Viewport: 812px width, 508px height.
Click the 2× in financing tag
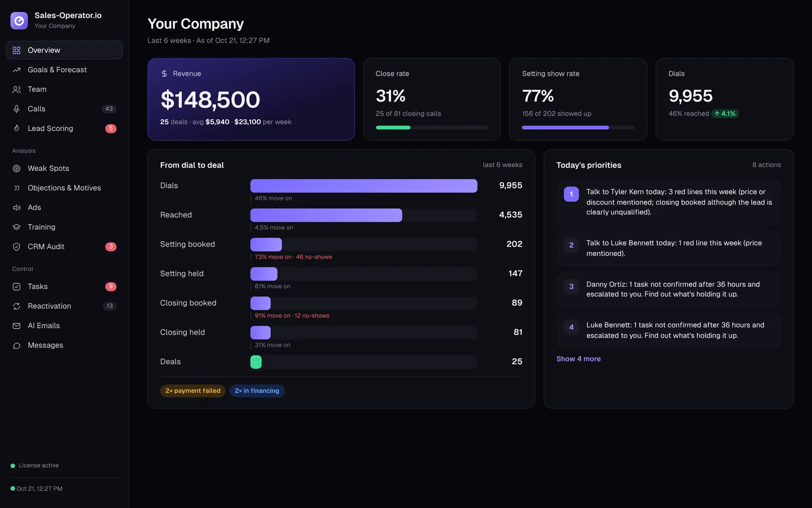coord(257,391)
